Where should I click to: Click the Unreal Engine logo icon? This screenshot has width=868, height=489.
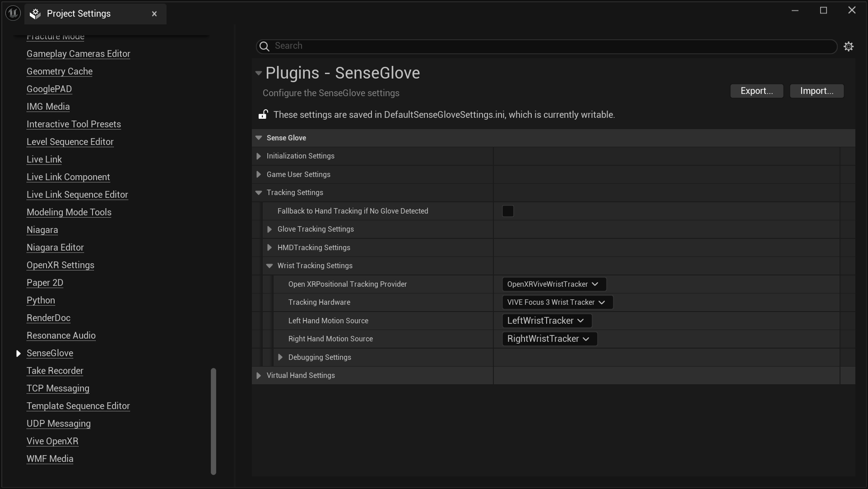(x=12, y=13)
